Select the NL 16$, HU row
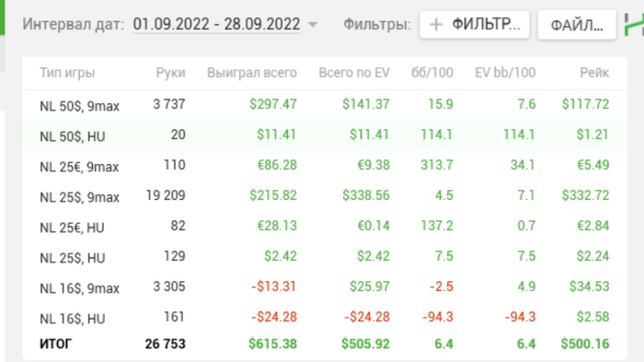Viewport: 644px width, 362px height. tap(325, 318)
